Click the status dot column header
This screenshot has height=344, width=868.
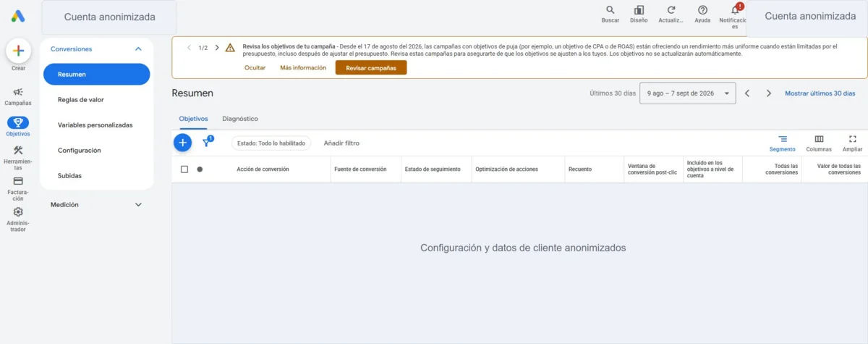click(x=200, y=169)
